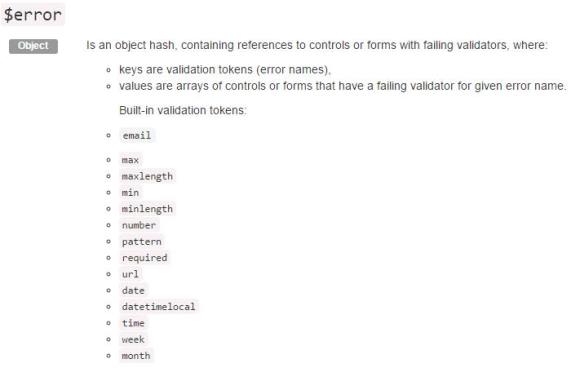The width and height of the screenshot is (580, 368).
Task: Click the required token label
Action: [145, 258]
